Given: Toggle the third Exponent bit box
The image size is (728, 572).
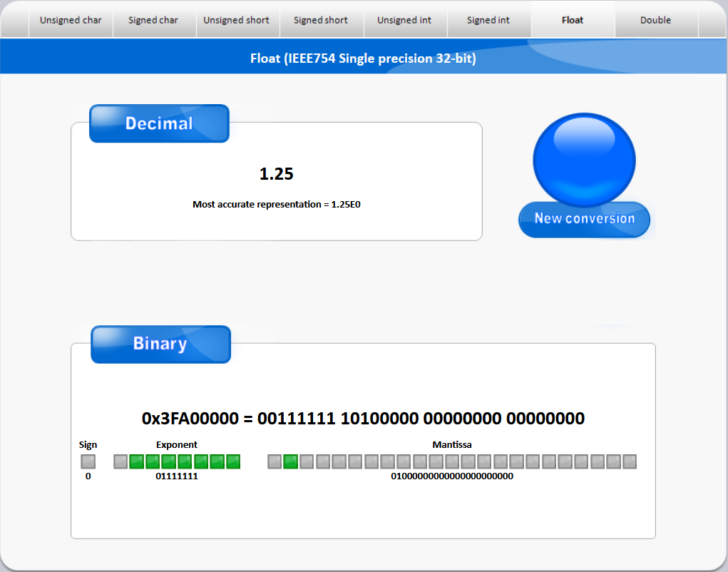Looking at the screenshot, I should point(153,461).
